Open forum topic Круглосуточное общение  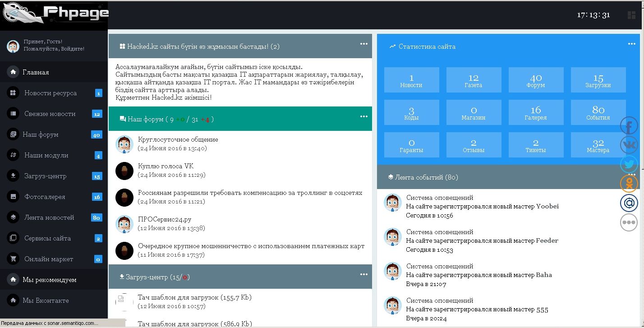point(178,139)
